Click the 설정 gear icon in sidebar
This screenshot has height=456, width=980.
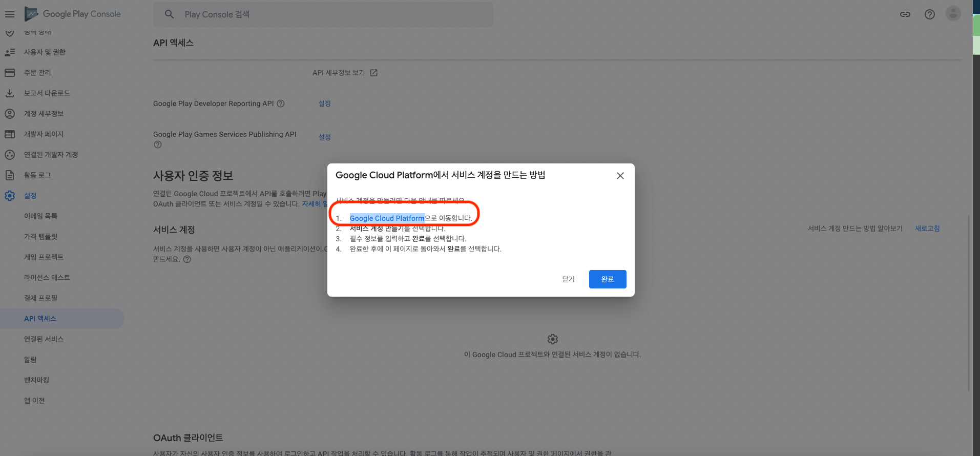click(x=10, y=196)
